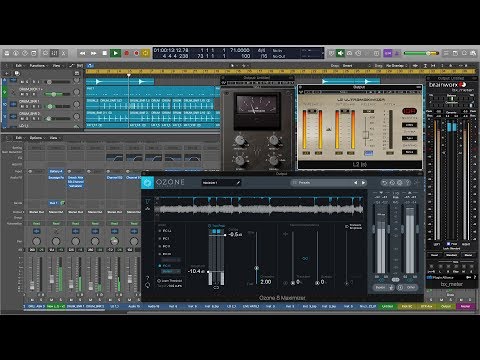Viewport: 480px width, 360px height.
Task: Click the Channel EQ insert slot in mixer
Action: tap(114, 178)
